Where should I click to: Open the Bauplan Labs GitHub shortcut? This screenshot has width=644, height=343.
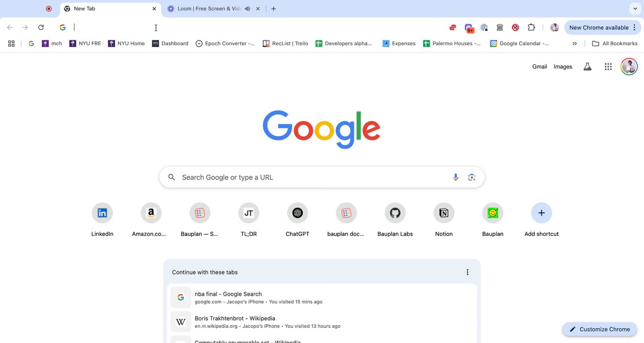pyautogui.click(x=395, y=213)
